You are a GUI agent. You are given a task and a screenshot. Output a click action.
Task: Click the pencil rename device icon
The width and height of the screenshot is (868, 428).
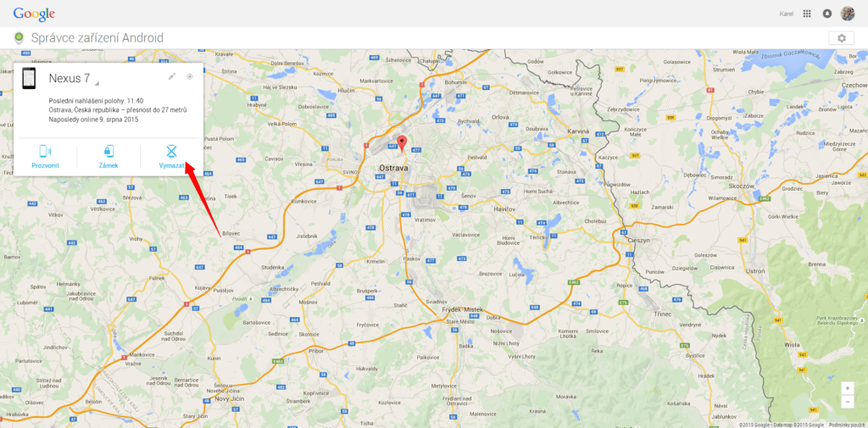[x=172, y=76]
